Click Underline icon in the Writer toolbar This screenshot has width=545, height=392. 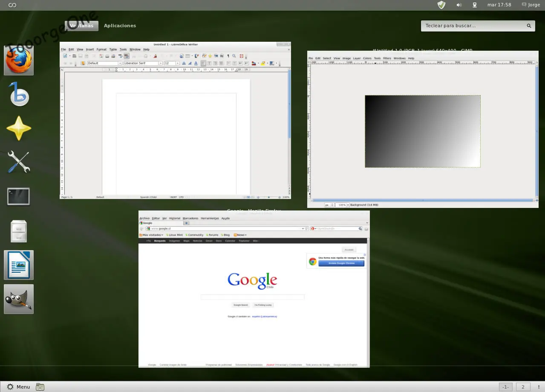(196, 63)
